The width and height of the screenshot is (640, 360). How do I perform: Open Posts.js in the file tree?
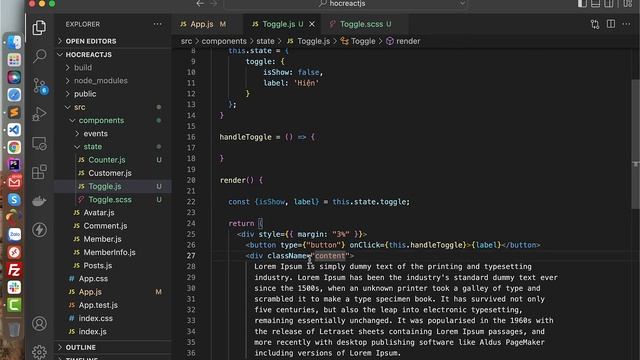113,265
